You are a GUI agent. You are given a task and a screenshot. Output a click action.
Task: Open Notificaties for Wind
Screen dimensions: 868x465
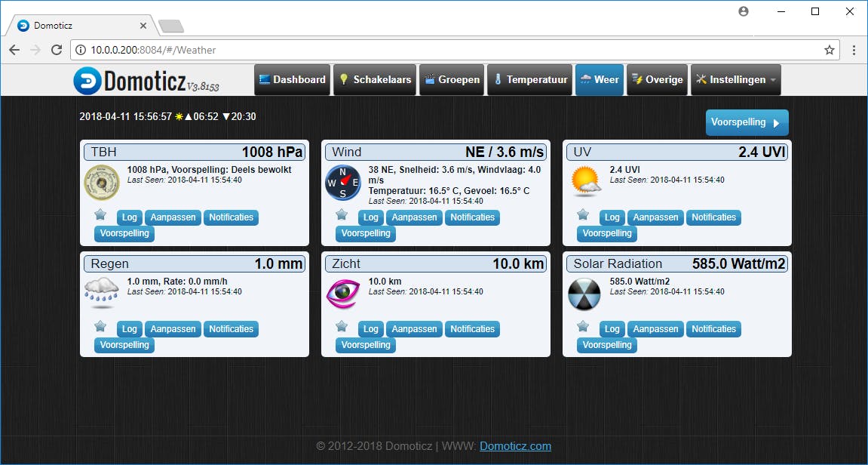(x=472, y=217)
